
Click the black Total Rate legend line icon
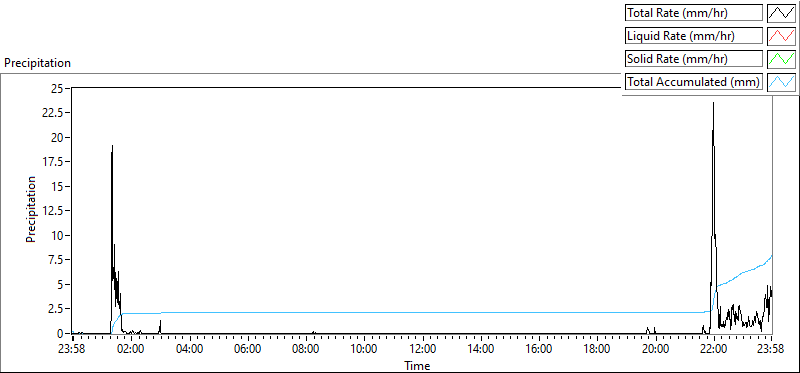[x=781, y=13]
